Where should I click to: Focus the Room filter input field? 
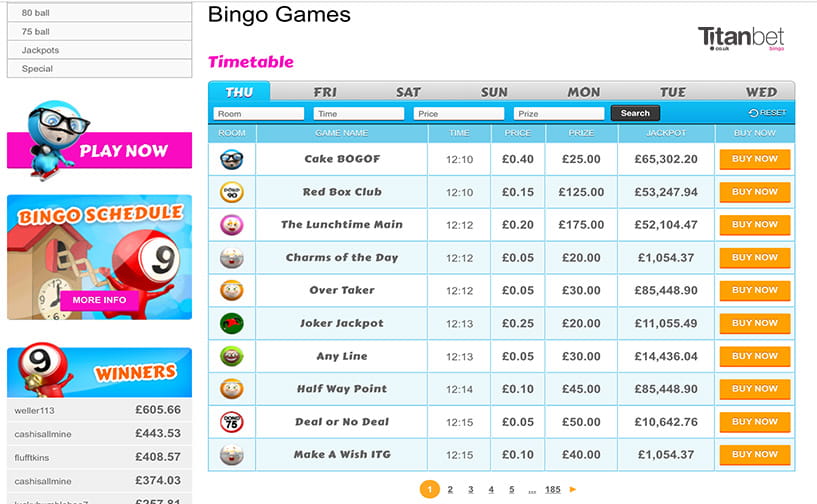[x=258, y=114]
